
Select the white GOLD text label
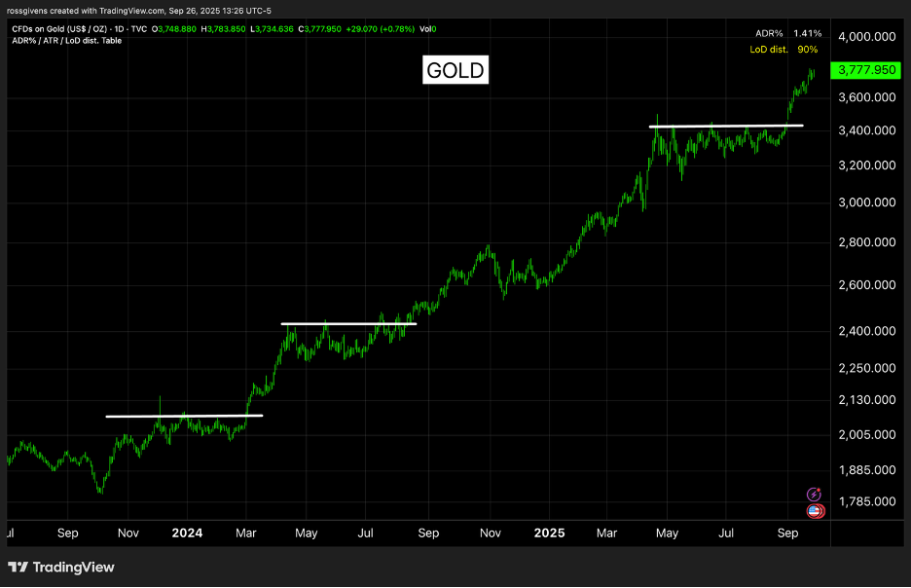click(x=455, y=71)
